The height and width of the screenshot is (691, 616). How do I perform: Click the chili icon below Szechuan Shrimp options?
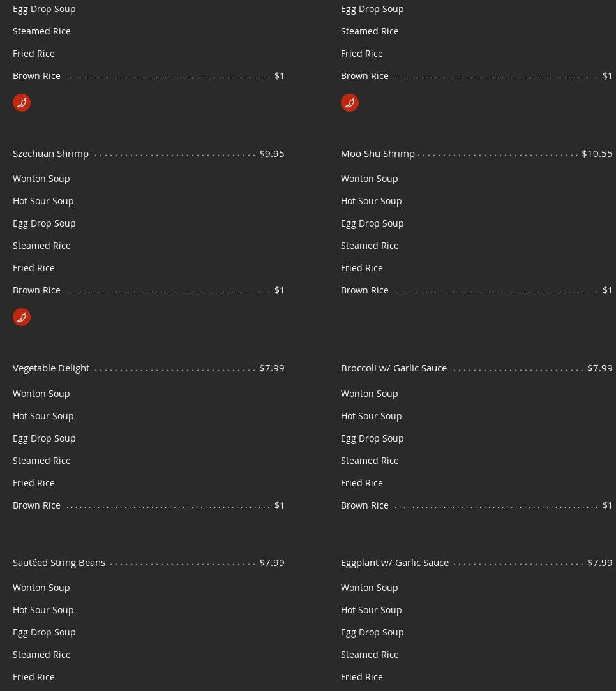[22, 317]
